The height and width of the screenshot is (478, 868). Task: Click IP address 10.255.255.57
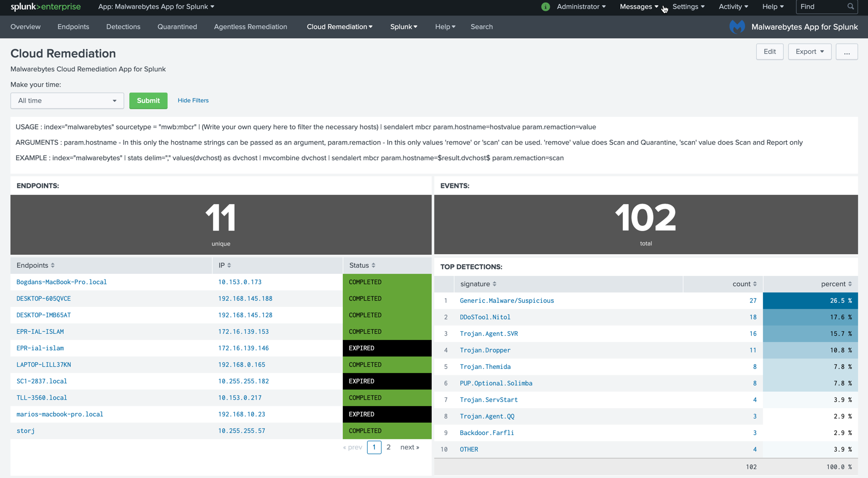click(x=241, y=431)
